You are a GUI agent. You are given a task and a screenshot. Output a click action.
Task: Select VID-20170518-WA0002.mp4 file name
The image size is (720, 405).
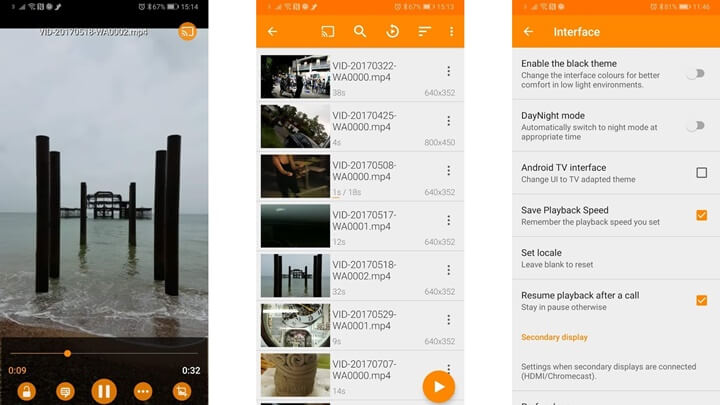(x=364, y=270)
